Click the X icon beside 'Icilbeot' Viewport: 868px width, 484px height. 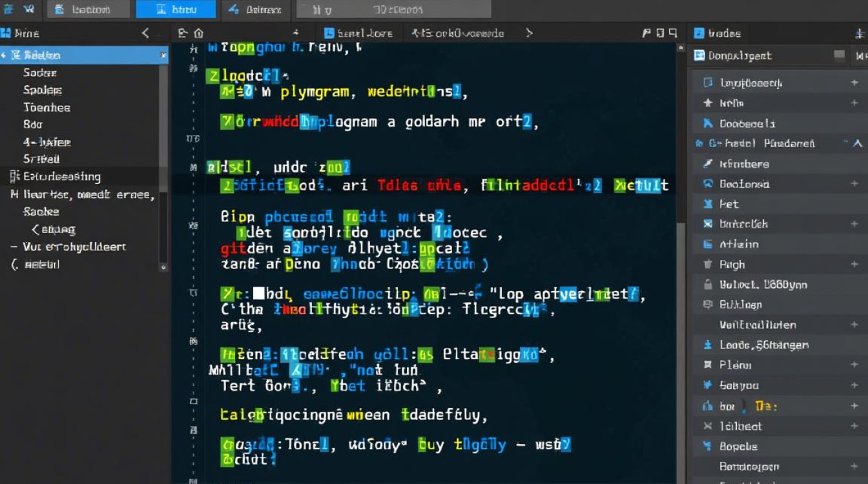(707, 426)
